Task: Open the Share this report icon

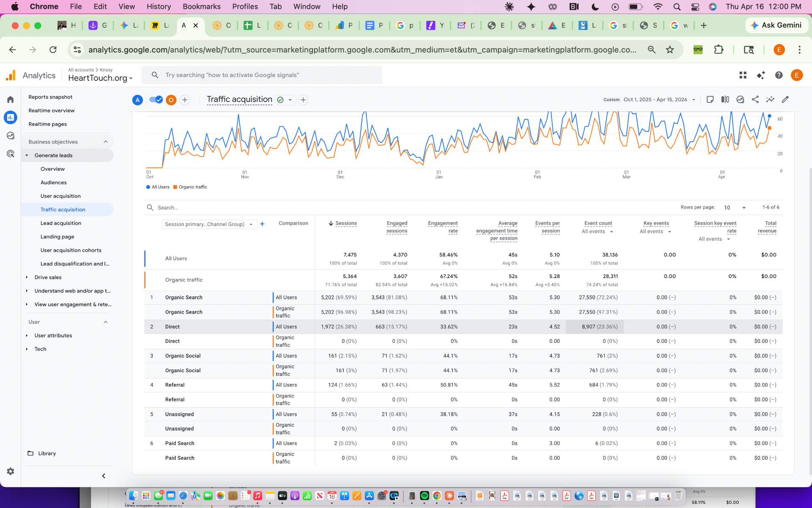Action: 755,99
